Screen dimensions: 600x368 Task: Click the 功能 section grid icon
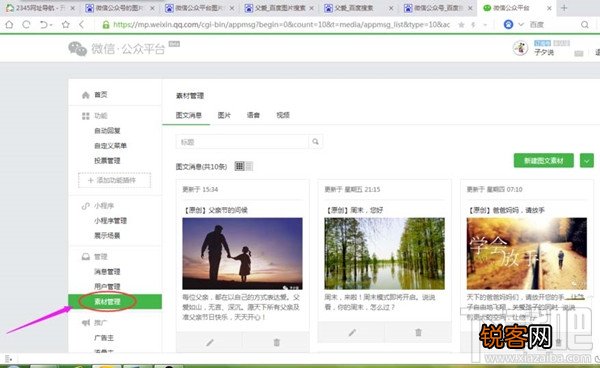pyautogui.click(x=85, y=116)
